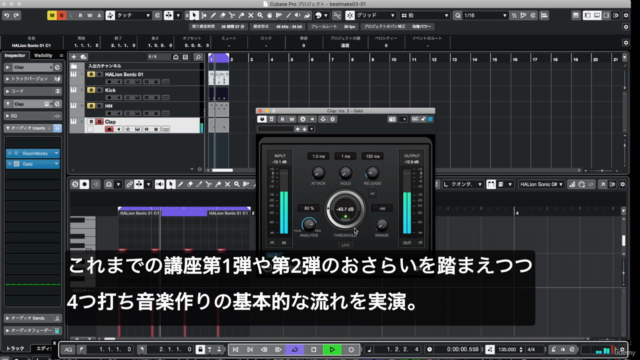Select the Draw pencil tool in top toolbar
This screenshot has height=360, width=640.
point(213,16)
